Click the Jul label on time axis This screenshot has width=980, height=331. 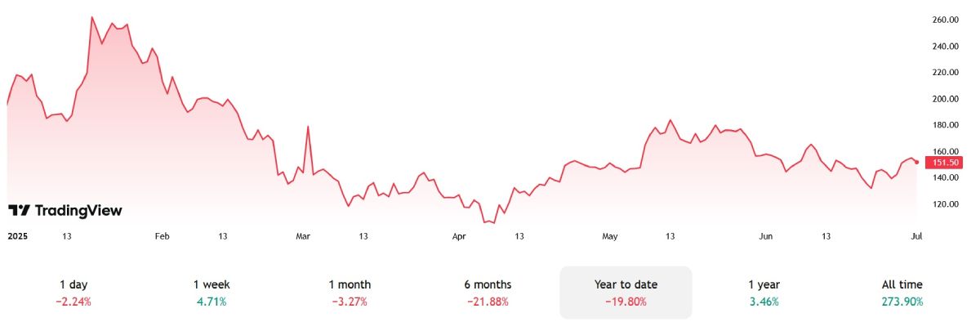click(x=916, y=236)
